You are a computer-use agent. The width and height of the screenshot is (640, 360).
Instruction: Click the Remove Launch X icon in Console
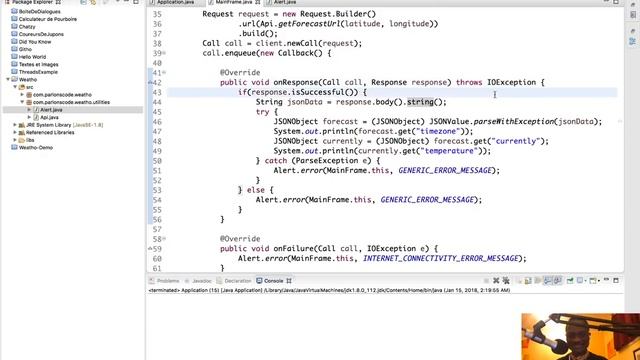click(496, 280)
